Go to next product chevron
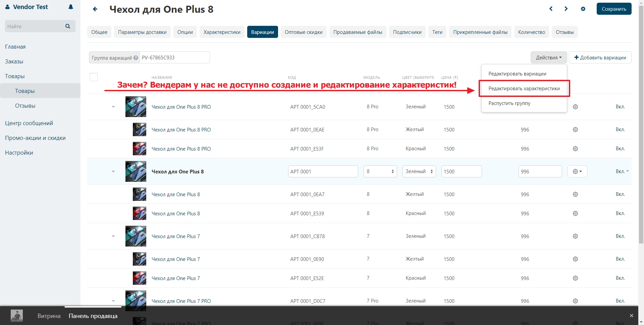This screenshot has width=644, height=325. point(566,9)
